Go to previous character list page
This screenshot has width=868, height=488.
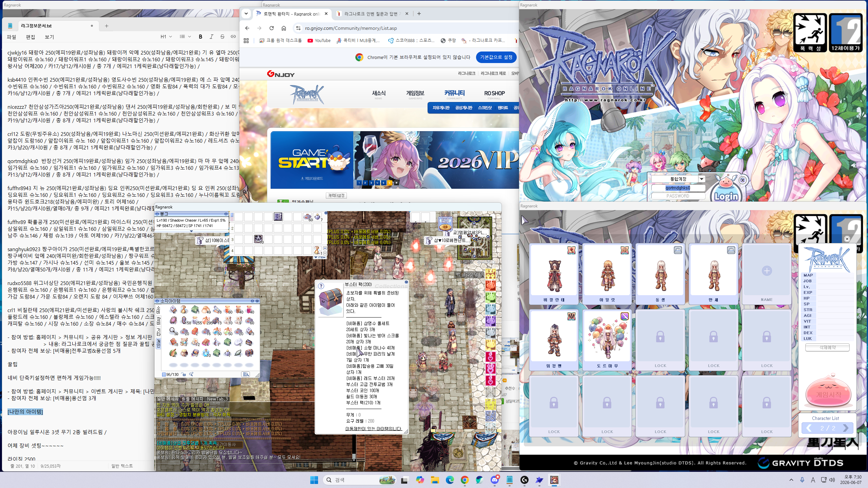tap(809, 428)
